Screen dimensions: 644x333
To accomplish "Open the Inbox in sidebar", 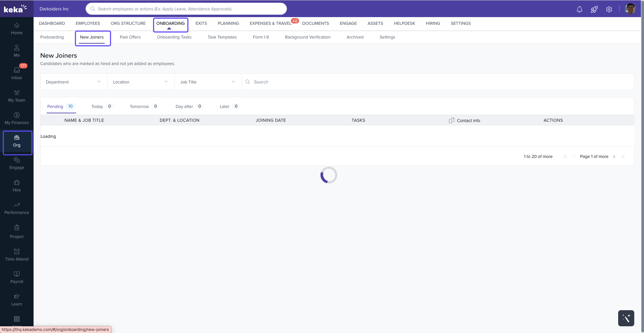I will pyautogui.click(x=17, y=73).
